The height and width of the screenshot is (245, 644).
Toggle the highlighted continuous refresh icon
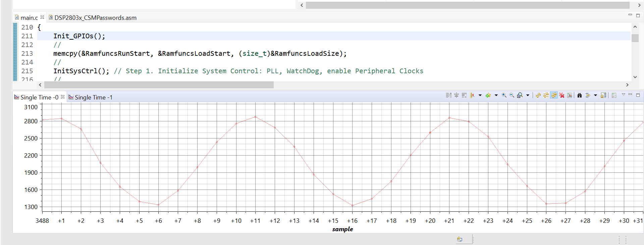click(554, 95)
